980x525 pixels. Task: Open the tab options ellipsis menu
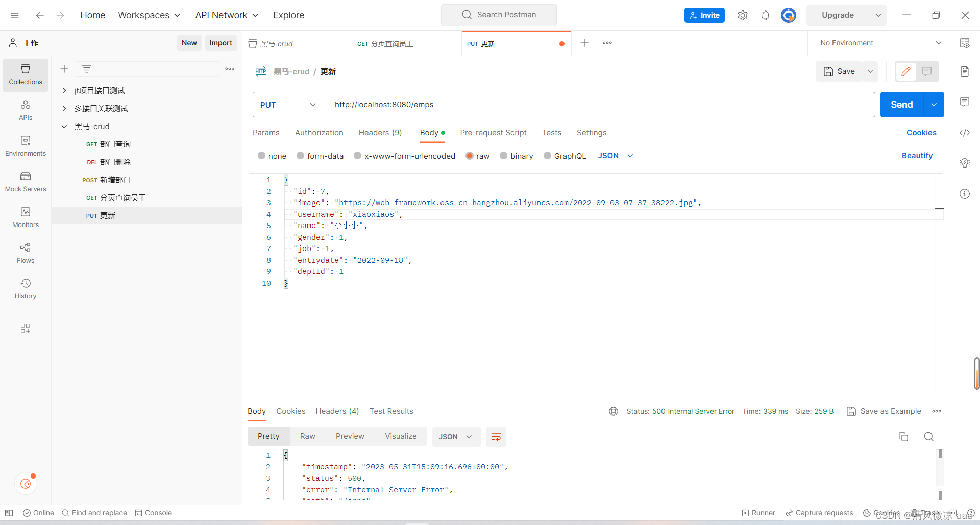coord(607,43)
